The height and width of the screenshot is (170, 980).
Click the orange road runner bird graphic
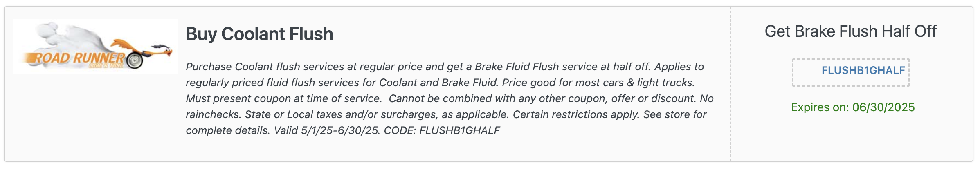(x=143, y=49)
